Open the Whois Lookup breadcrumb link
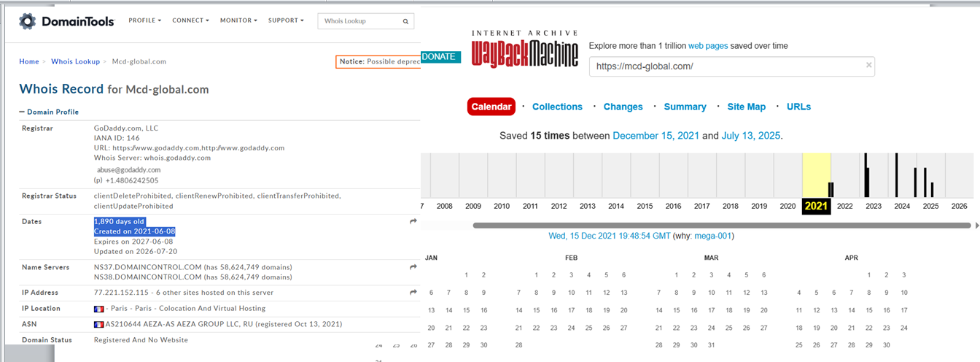This screenshot has width=980, height=362. point(75,61)
